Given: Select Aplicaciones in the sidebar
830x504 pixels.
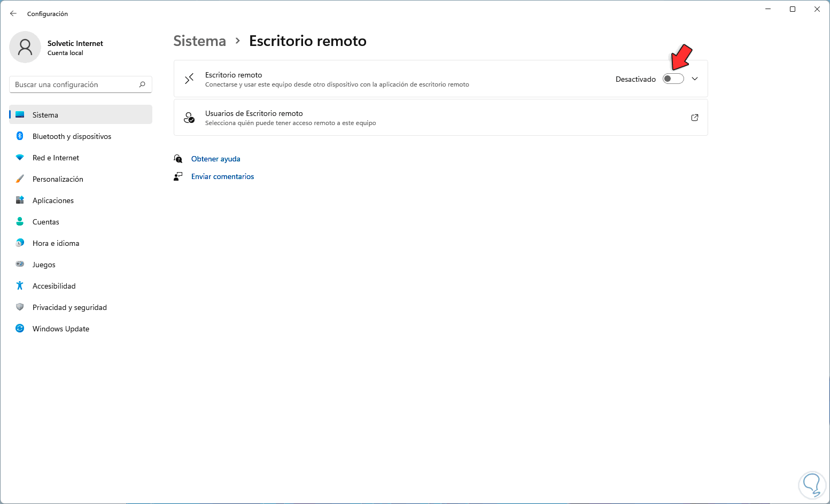Looking at the screenshot, I should click(53, 200).
